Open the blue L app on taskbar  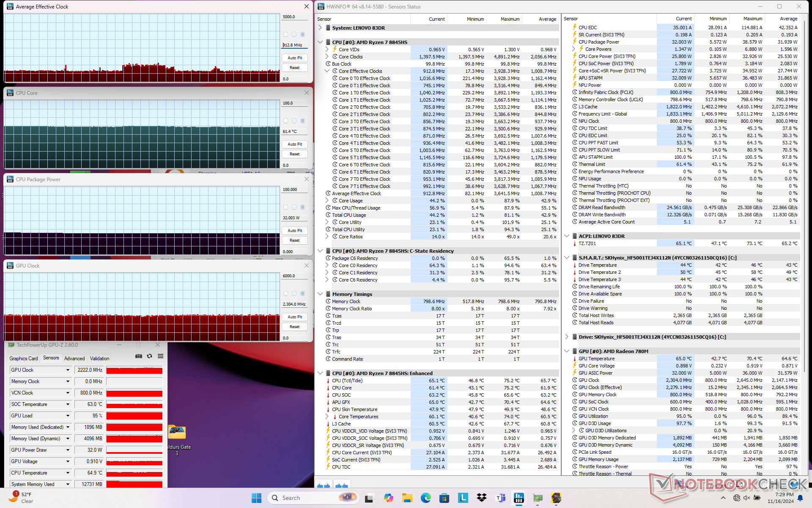[x=463, y=498]
